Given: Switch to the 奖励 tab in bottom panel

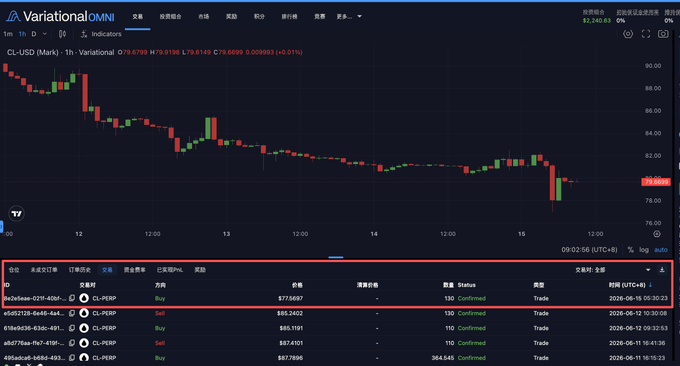Looking at the screenshot, I should tap(200, 270).
